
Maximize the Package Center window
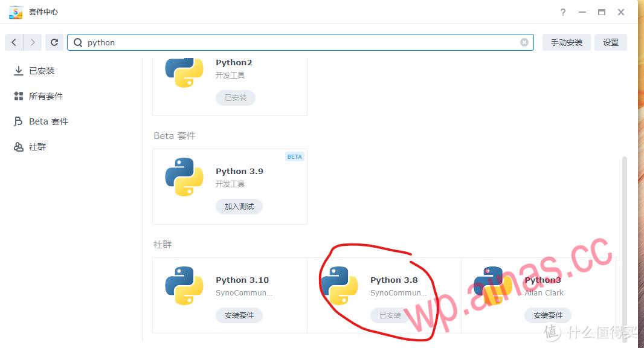click(601, 12)
